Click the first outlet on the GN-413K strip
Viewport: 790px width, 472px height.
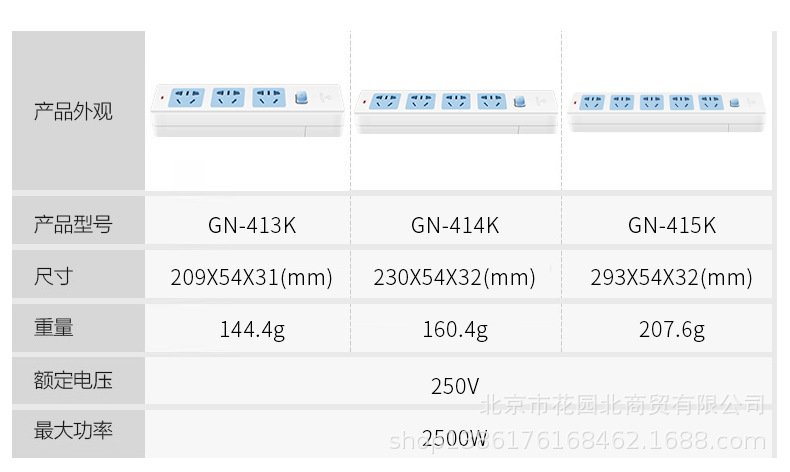point(187,98)
